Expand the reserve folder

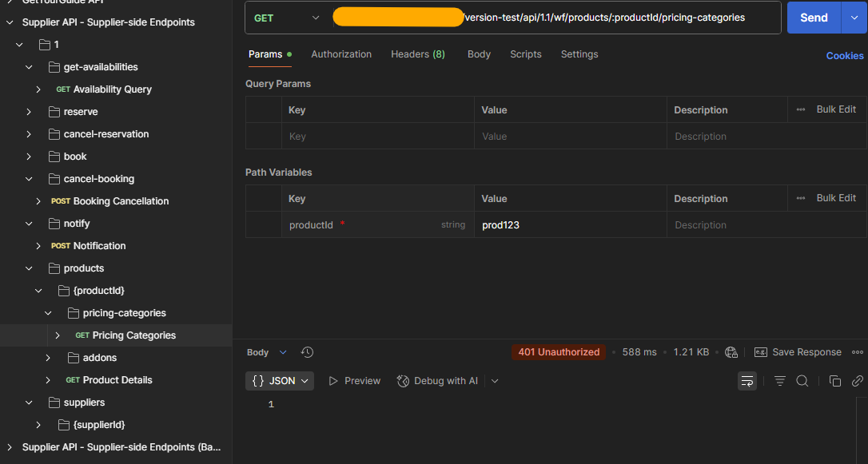point(29,112)
